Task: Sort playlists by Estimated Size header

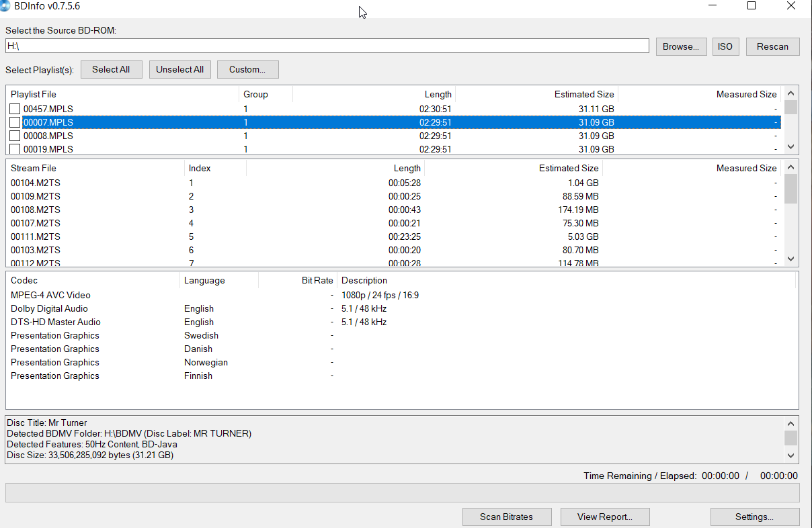Action: point(536,94)
